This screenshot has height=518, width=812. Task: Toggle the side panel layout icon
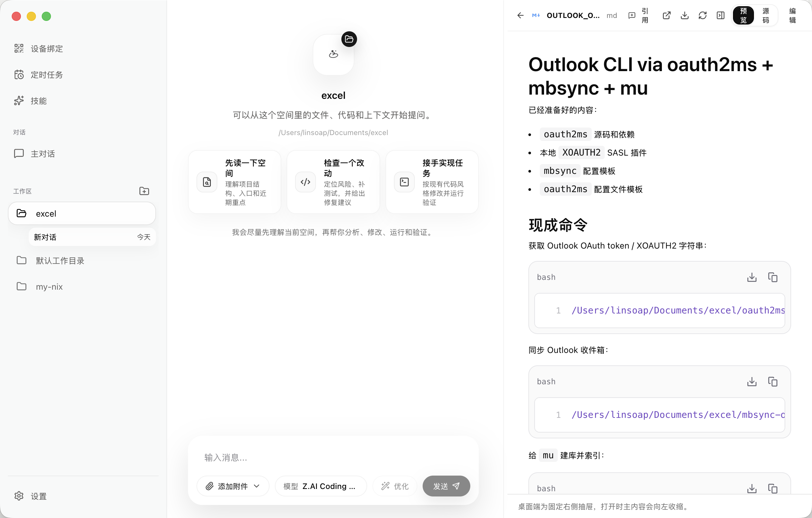pos(721,16)
